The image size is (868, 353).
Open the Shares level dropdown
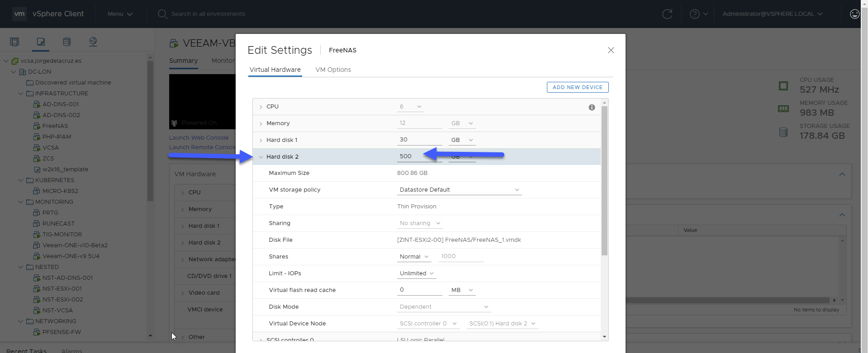point(414,257)
